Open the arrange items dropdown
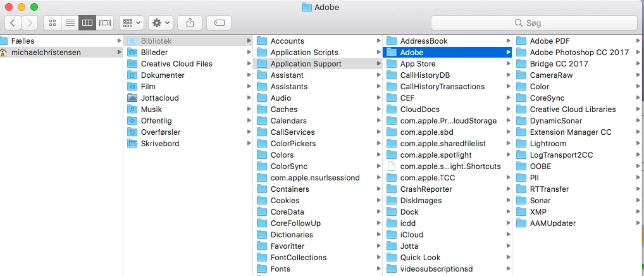 coord(132,23)
